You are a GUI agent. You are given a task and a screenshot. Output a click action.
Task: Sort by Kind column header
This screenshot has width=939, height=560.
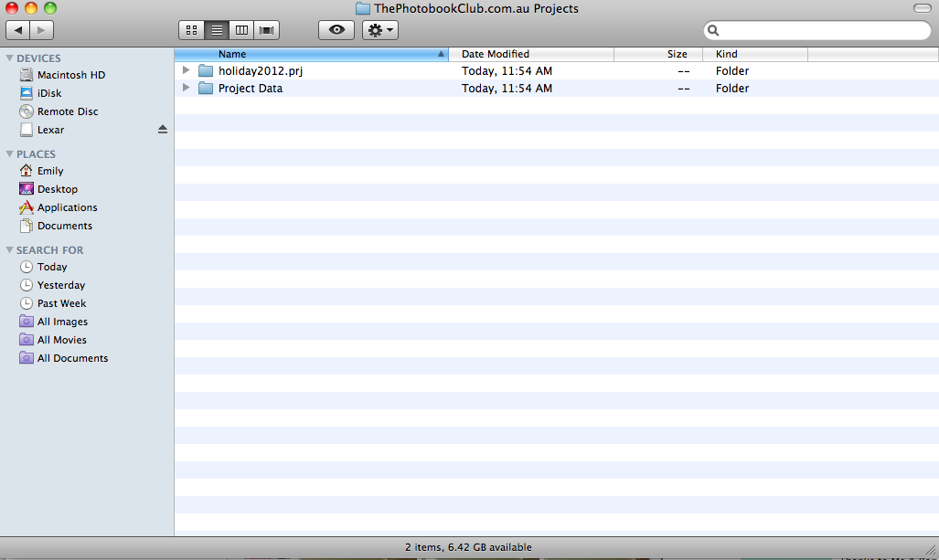[755, 54]
